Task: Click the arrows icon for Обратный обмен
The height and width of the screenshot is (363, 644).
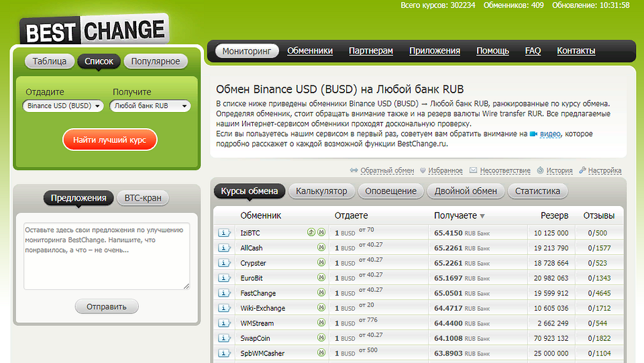Action: [x=354, y=171]
